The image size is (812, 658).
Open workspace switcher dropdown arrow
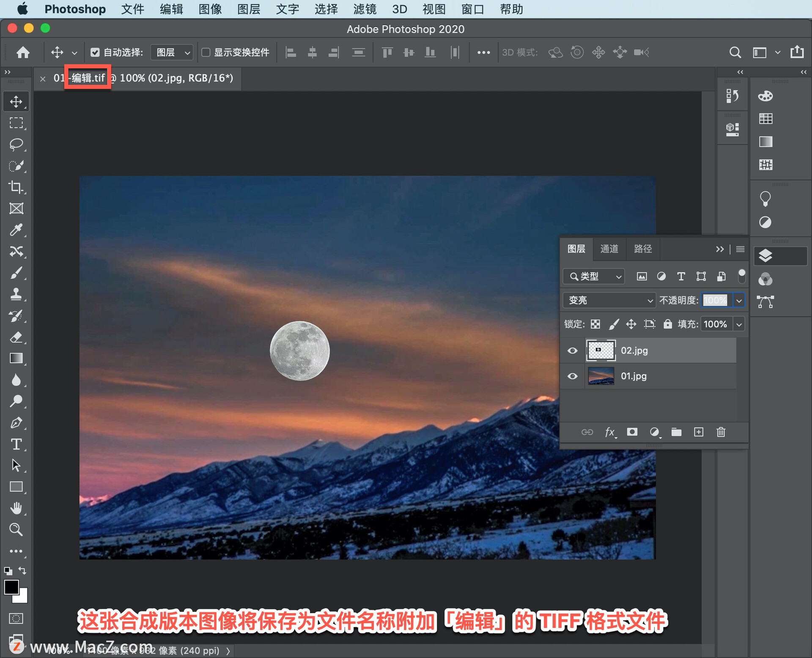coord(777,52)
